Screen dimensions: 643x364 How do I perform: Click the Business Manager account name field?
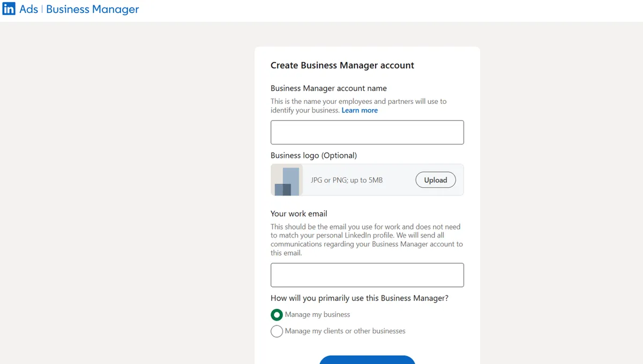[x=367, y=132]
